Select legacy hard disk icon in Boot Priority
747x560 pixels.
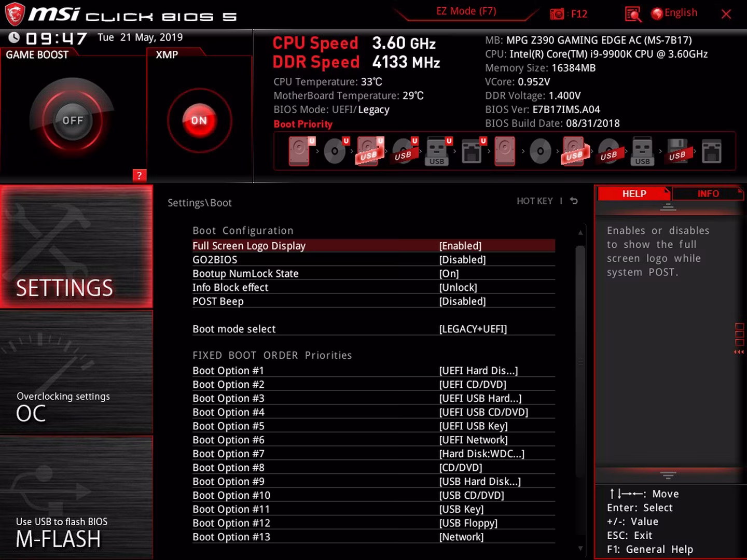[x=505, y=151]
